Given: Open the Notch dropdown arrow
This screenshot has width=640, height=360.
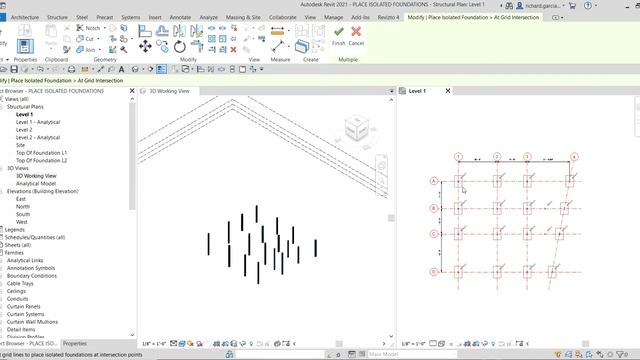Looking at the screenshot, I should pyautogui.click(x=104, y=28).
